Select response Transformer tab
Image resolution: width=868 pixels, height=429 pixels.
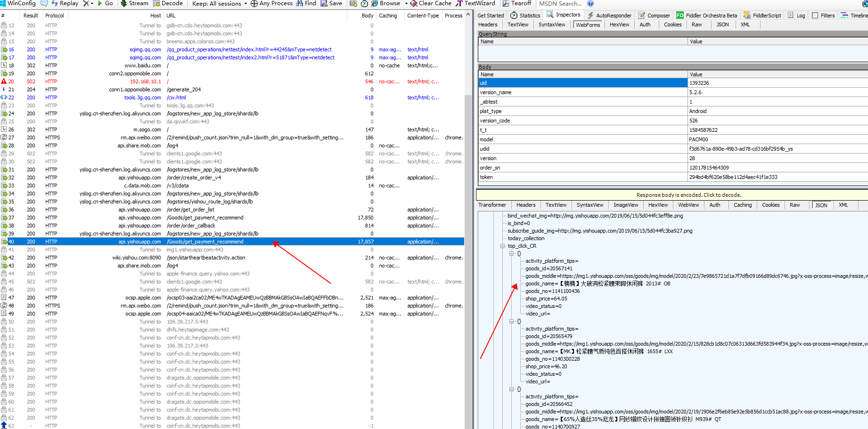(492, 205)
